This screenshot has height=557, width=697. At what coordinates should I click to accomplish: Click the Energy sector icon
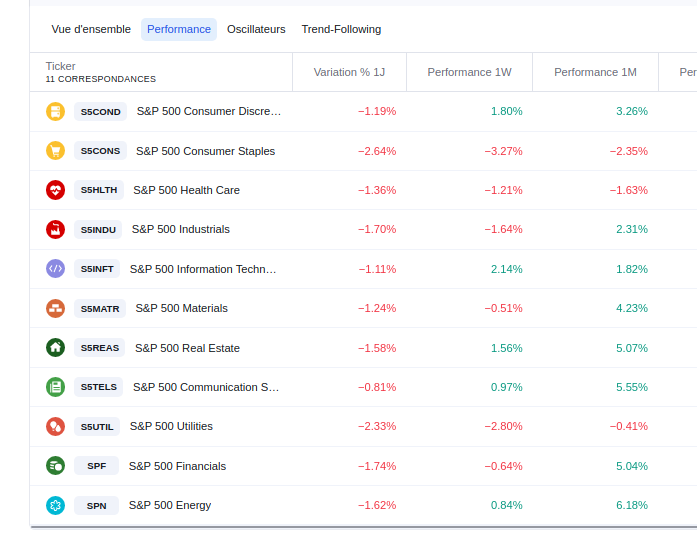pos(55,505)
